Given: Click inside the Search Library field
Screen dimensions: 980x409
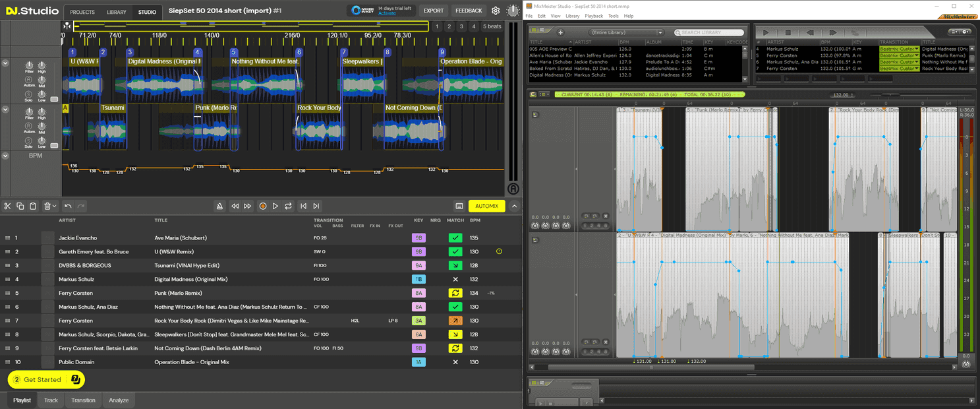Looking at the screenshot, I should 709,32.
